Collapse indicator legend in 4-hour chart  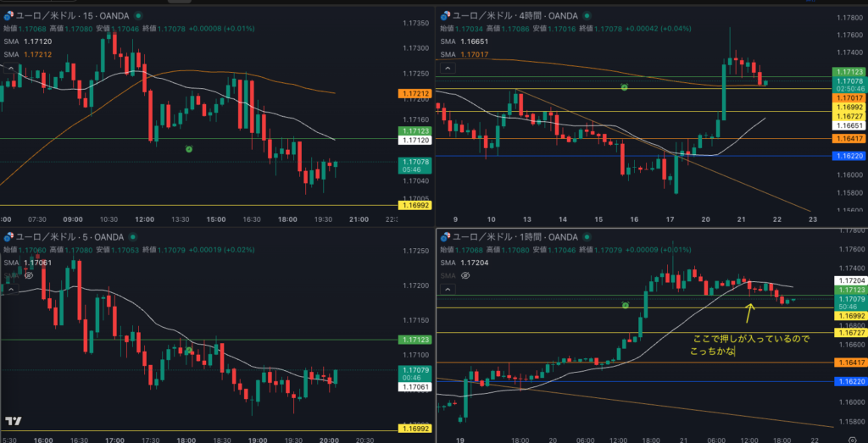(447, 69)
